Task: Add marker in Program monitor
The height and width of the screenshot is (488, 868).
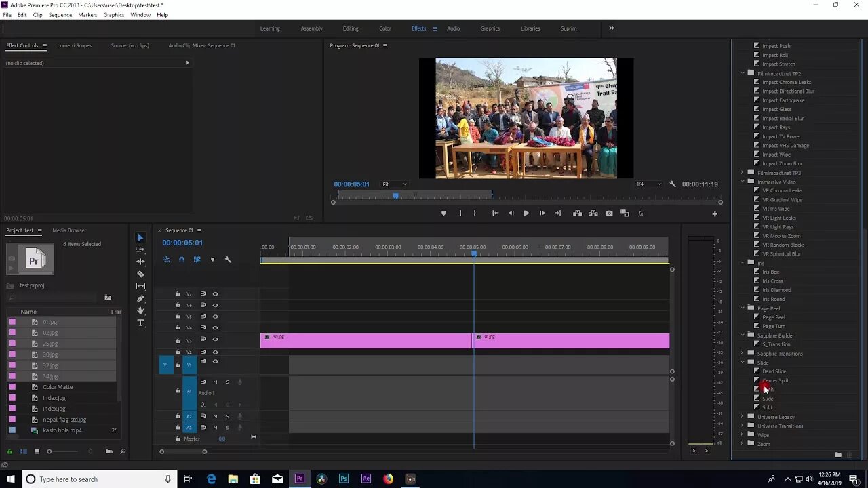Action: pyautogui.click(x=443, y=213)
